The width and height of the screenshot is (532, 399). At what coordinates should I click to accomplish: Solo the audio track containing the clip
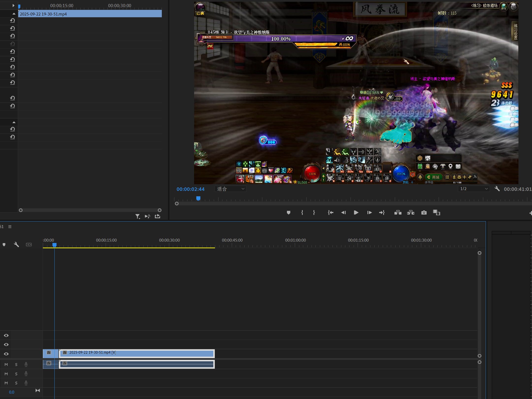(x=16, y=365)
